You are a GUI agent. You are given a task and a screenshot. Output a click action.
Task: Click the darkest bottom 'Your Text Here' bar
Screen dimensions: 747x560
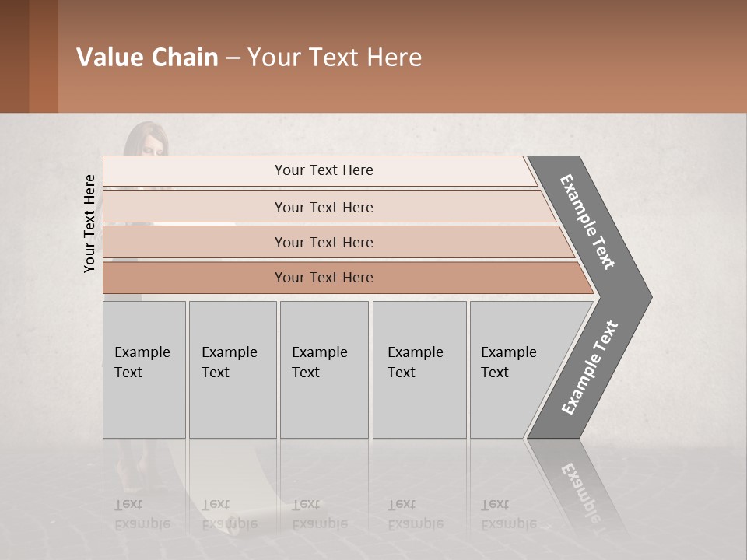point(348,278)
